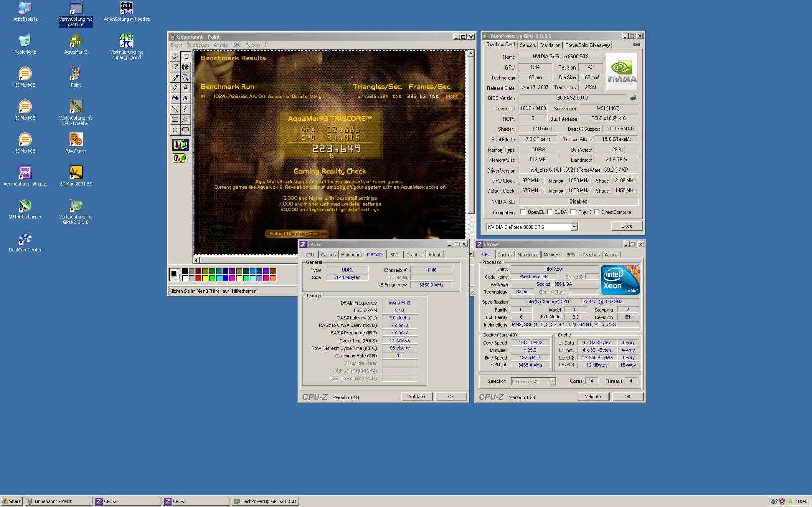Select the Pick Color eyedropper tool
Screen dimensions: 812x507
[175, 77]
